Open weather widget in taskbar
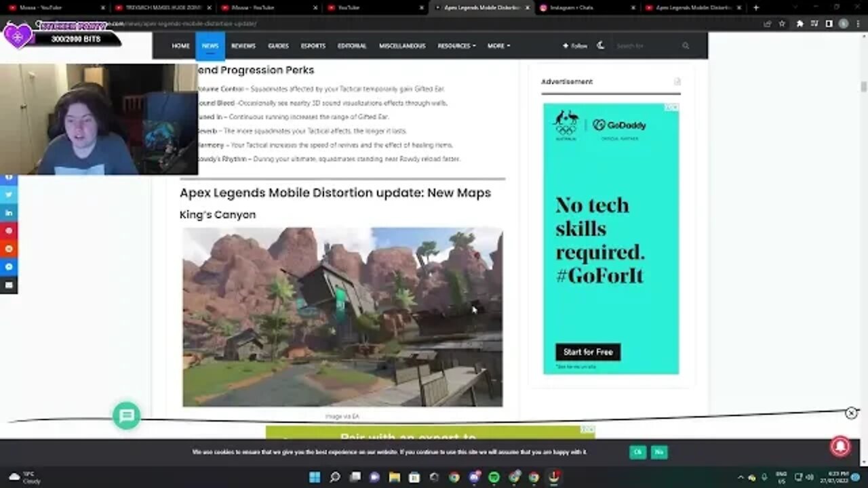This screenshot has width=868, height=488. click(26, 476)
